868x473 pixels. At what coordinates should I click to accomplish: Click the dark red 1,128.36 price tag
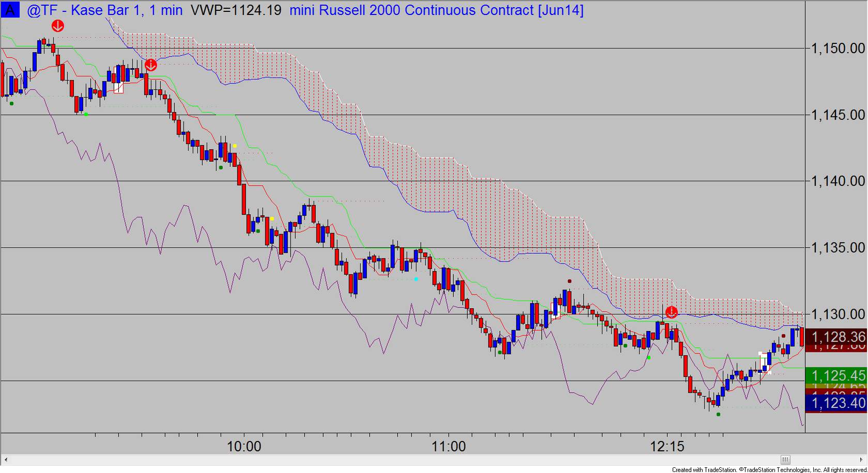pyautogui.click(x=836, y=337)
